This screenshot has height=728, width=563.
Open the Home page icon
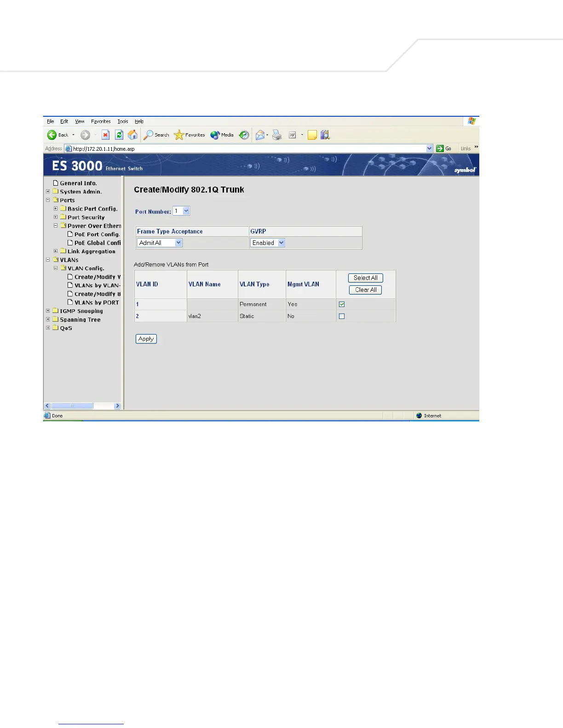pyautogui.click(x=132, y=135)
